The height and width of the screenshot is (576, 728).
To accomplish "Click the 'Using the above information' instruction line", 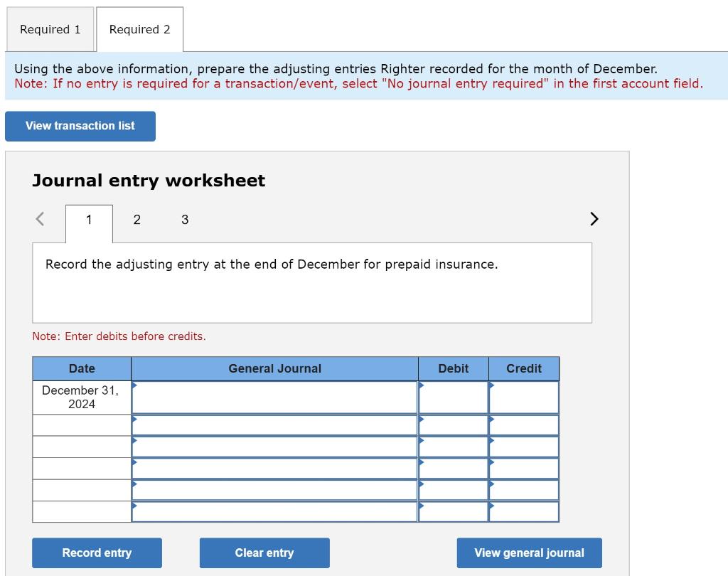I will [336, 69].
